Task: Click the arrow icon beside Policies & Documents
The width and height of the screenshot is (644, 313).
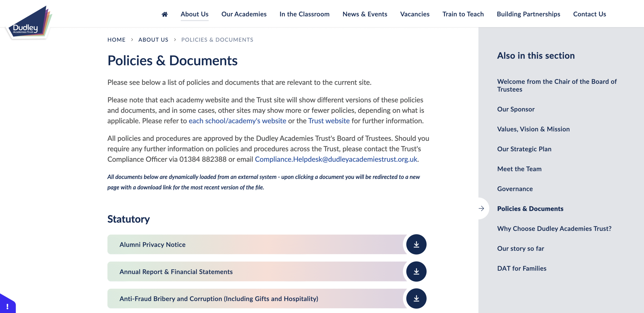Action: click(481, 208)
